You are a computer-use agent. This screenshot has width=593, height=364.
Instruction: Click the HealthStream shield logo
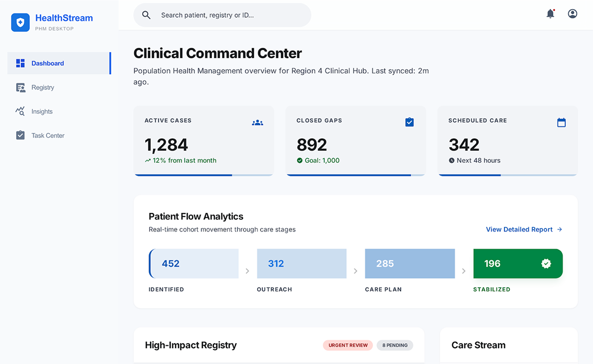tap(20, 22)
